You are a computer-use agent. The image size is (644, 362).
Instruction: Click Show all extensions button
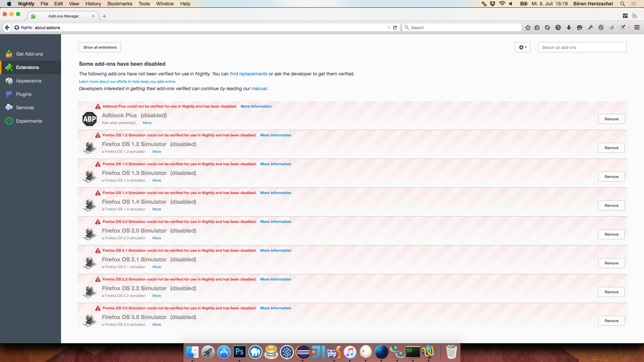100,47
